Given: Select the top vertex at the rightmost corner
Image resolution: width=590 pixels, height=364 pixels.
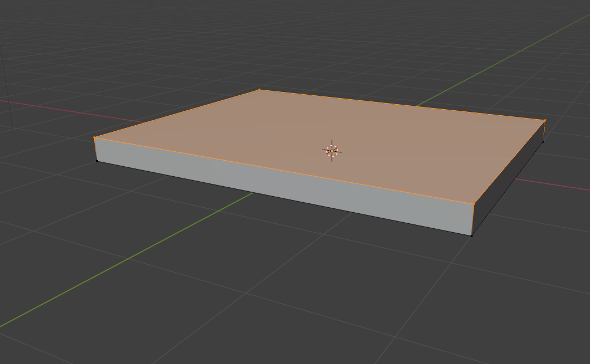Looking at the screenshot, I should tap(545, 120).
